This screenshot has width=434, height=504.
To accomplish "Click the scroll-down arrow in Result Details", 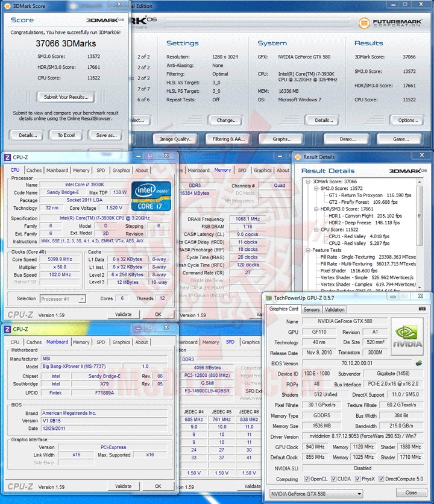I will [x=419, y=288].
